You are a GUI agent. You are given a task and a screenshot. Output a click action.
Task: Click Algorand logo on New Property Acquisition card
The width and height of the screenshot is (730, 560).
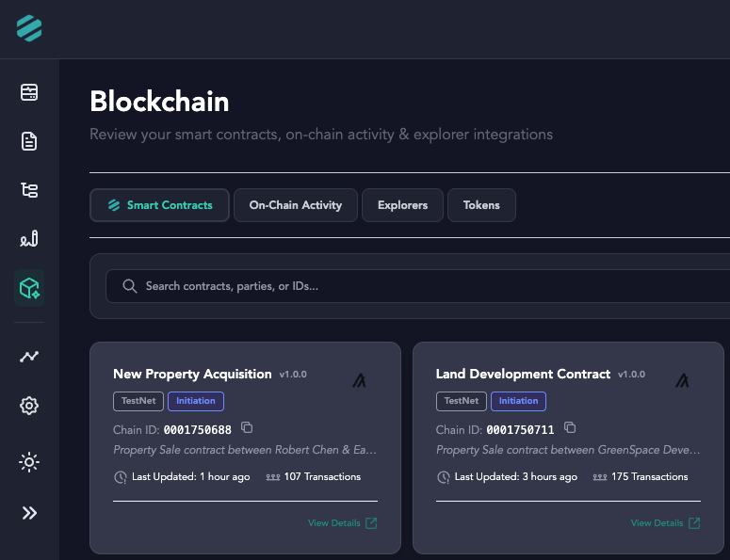(x=359, y=380)
